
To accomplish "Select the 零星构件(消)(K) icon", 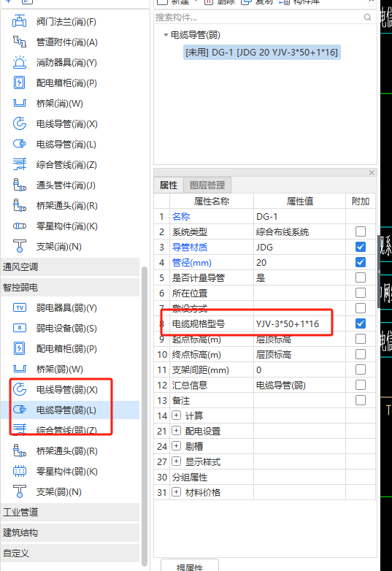I will [19, 226].
